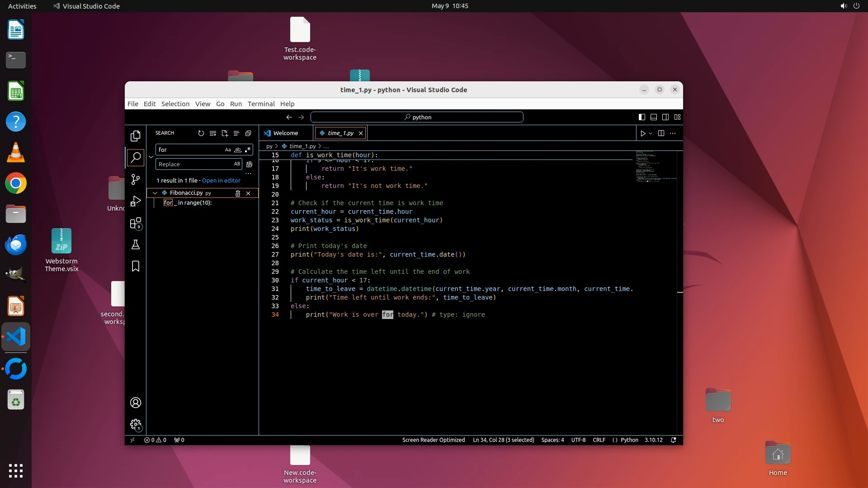Collapse the Fibonacci.py result group

click(x=155, y=193)
